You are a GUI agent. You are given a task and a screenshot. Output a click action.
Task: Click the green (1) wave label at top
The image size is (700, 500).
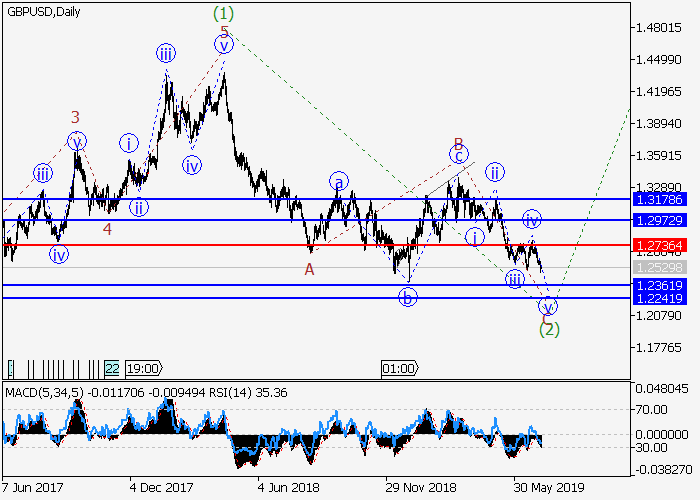coord(223,13)
